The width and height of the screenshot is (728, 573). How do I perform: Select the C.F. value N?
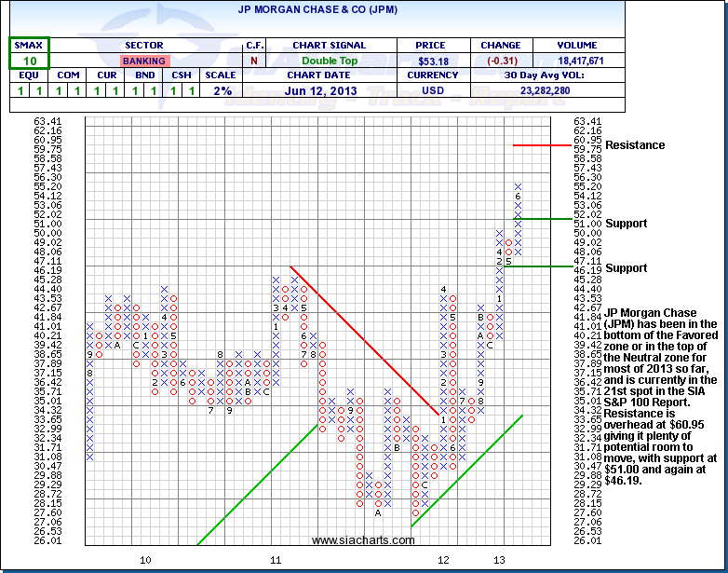click(x=255, y=61)
